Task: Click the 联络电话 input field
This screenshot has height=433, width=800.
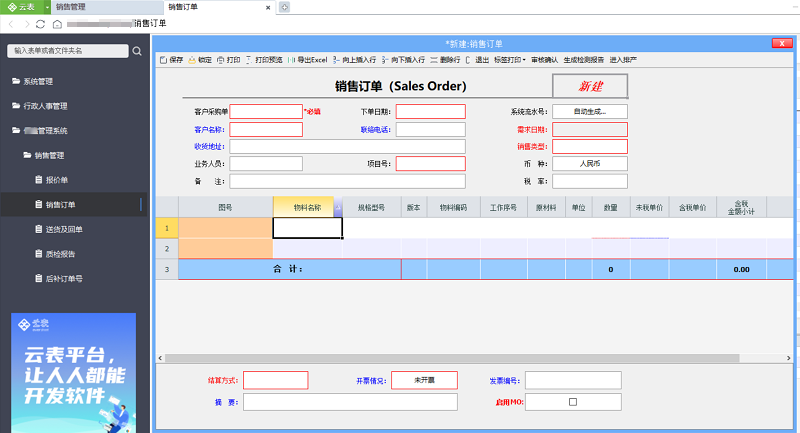Action: click(431, 130)
